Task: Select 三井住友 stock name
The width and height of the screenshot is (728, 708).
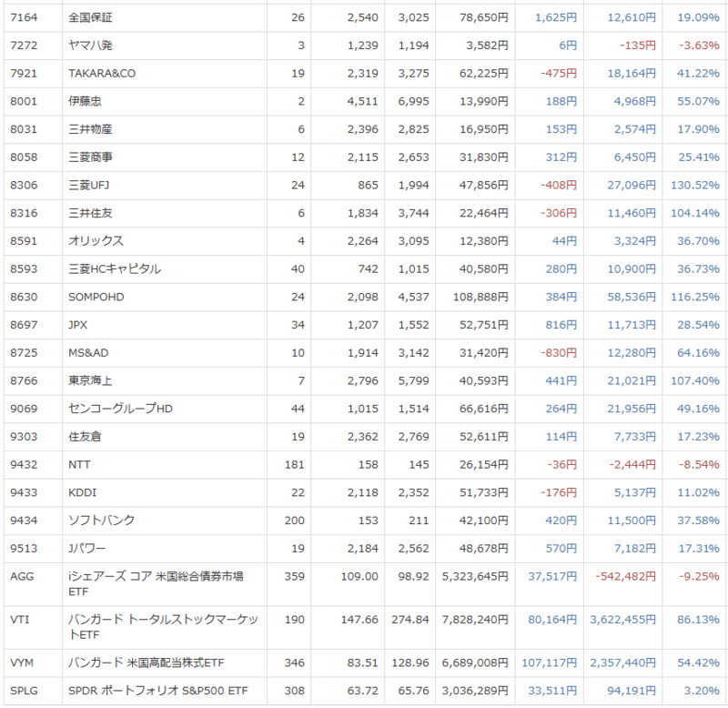Action: pos(90,213)
